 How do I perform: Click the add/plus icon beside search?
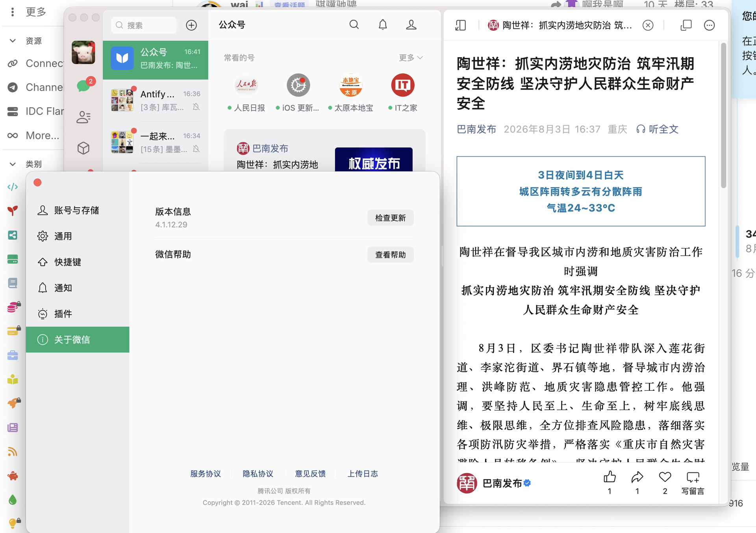pyautogui.click(x=191, y=25)
